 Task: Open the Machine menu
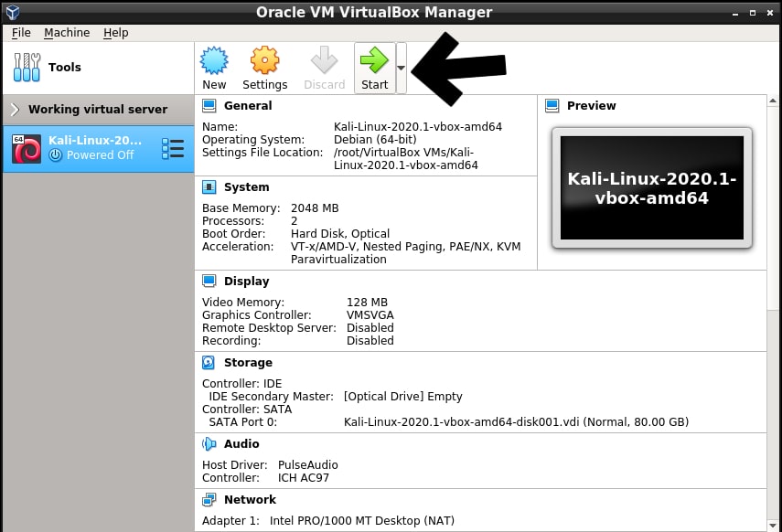(67, 32)
